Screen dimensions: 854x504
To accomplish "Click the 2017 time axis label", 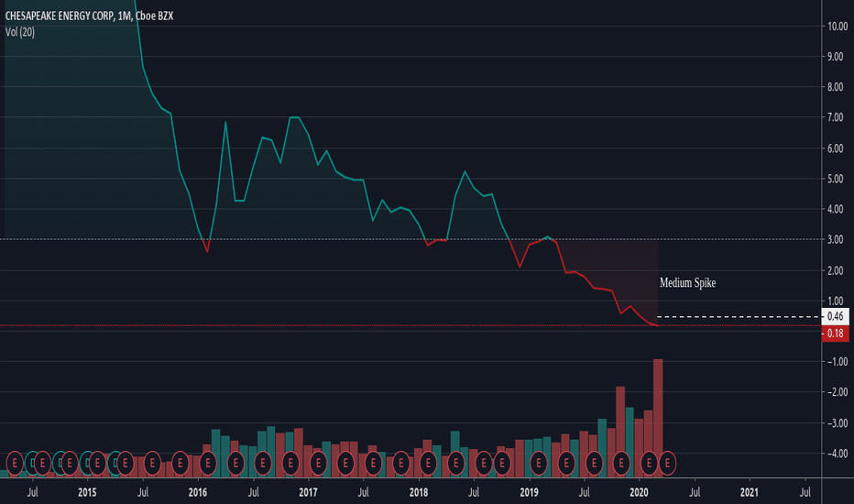I will pyautogui.click(x=308, y=493).
